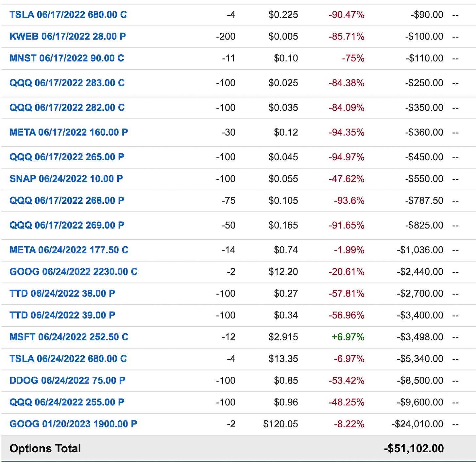Open MSFT 06/24/2022 252.50 C link
The height and width of the screenshot is (462, 476).
click(69, 337)
